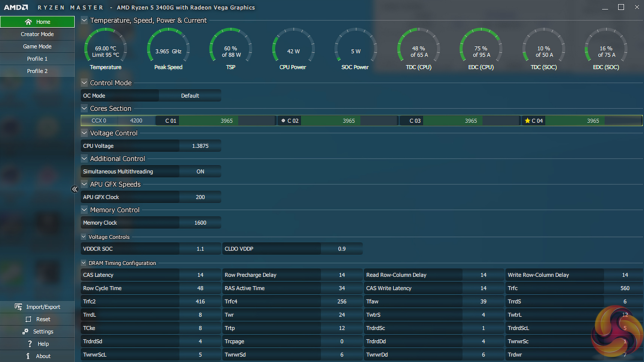Click the CPU Voltage value 1.3875
Viewport: 644px width, 362px height.
[200, 146]
